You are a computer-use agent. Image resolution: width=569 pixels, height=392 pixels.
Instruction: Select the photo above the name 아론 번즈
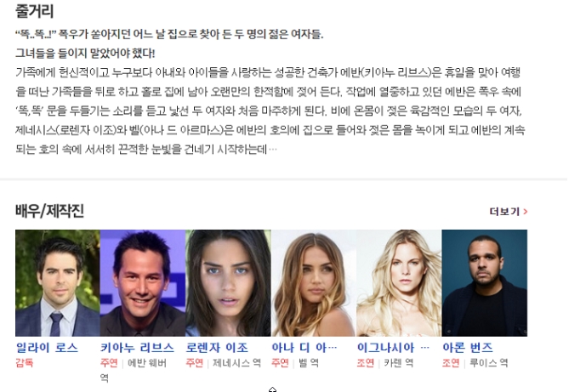pyautogui.click(x=485, y=283)
